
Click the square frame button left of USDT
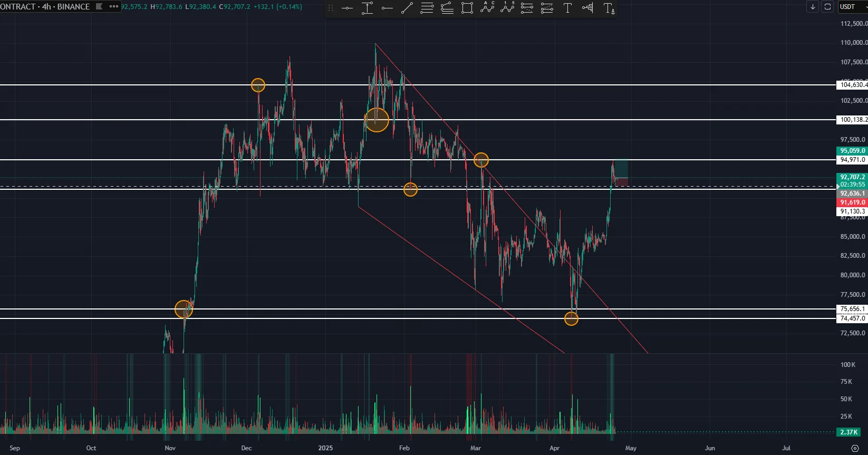tap(827, 6)
